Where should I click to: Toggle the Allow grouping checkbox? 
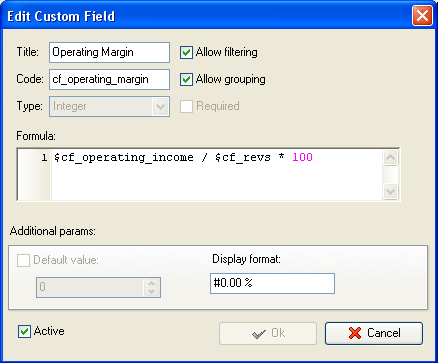pyautogui.click(x=186, y=79)
